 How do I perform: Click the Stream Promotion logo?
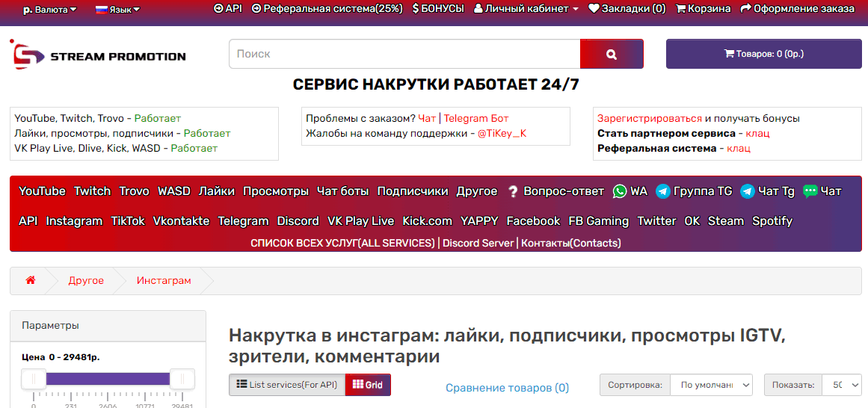(97, 55)
